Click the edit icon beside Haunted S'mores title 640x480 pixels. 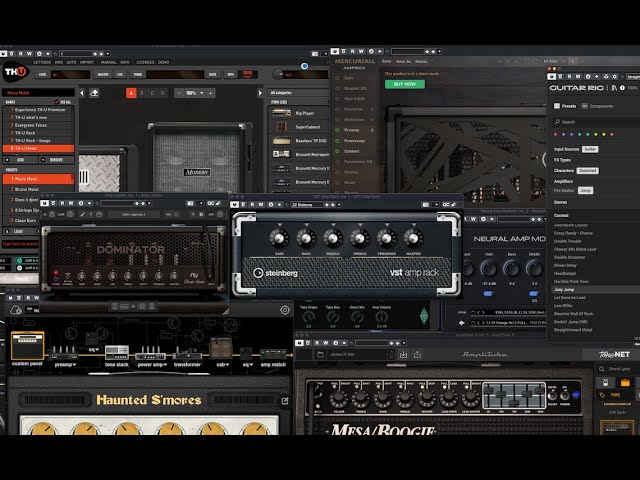pos(285,401)
